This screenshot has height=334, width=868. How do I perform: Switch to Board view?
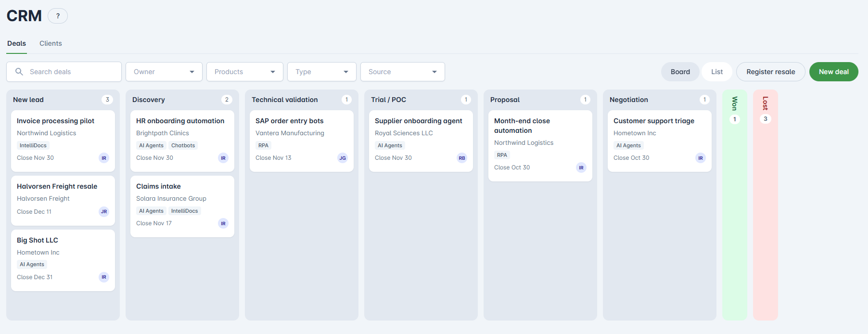coord(680,72)
